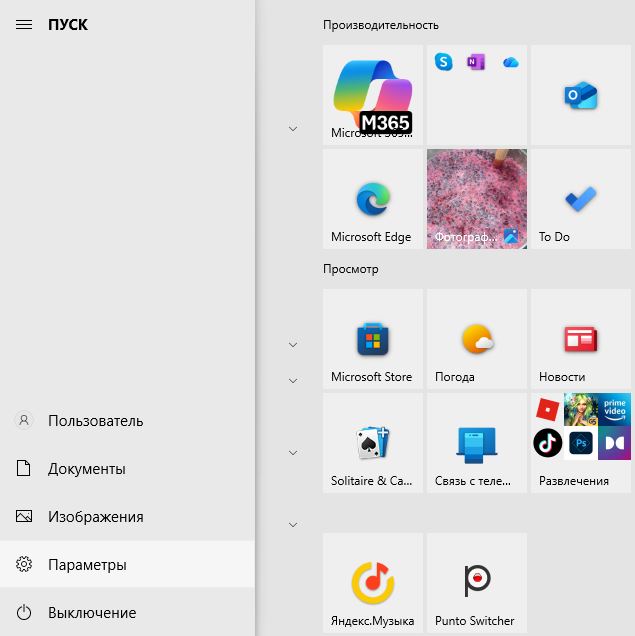635x636 pixels.
Task: Open the Документы folder
Action: click(127, 468)
